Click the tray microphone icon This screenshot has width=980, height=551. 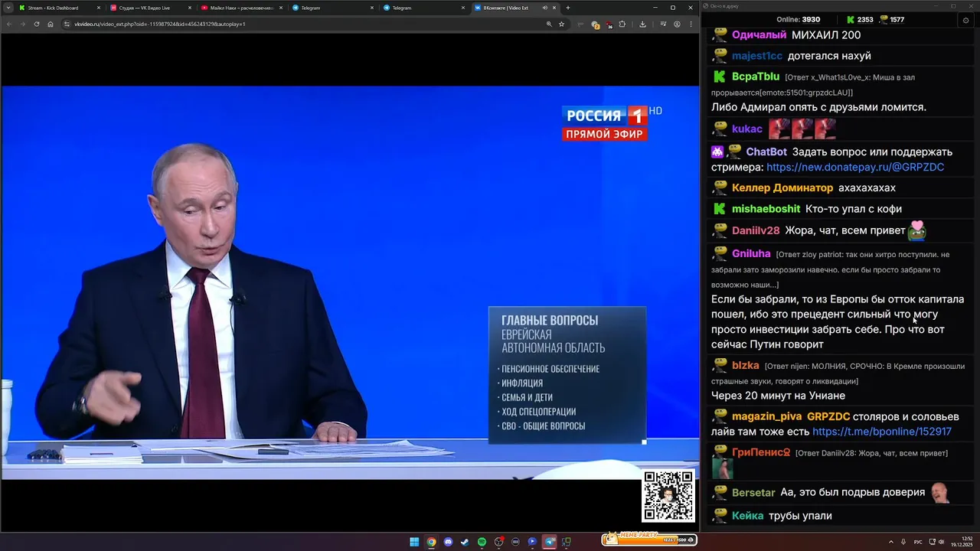click(x=903, y=542)
